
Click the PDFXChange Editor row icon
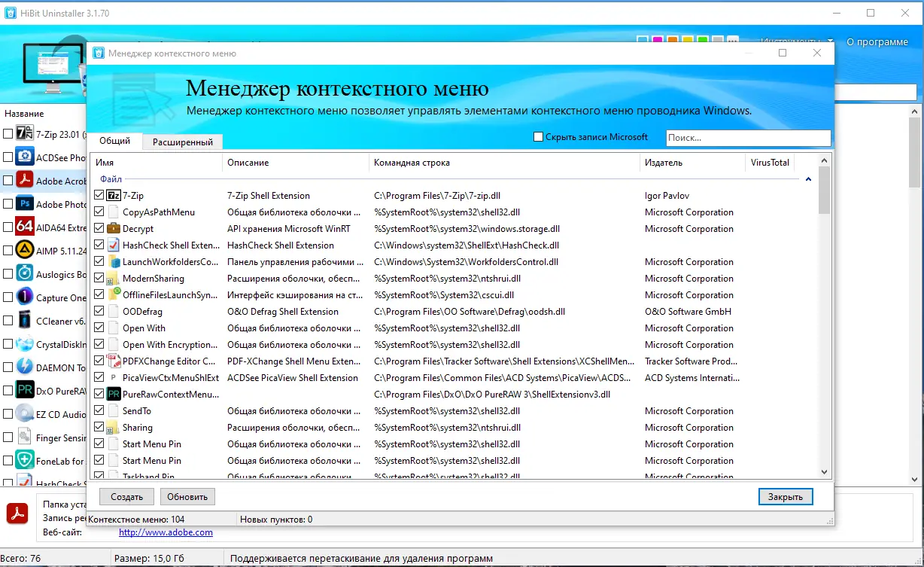[x=114, y=361]
